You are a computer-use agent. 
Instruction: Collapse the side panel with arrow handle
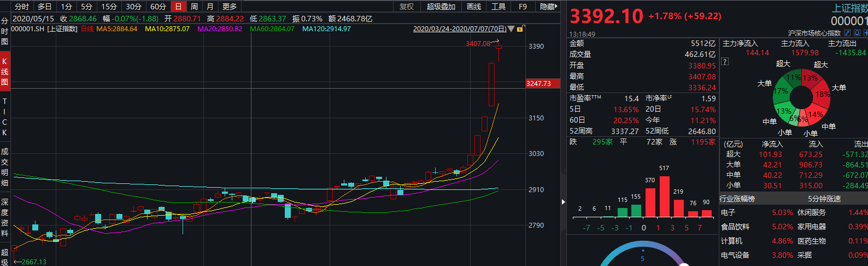[x=564, y=202]
